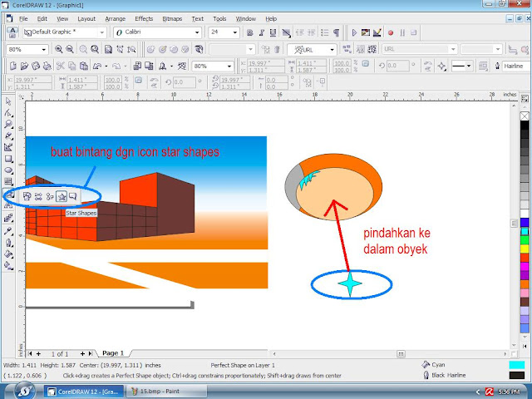
Task: Click the Paste icon in toolbar
Action: coord(83,66)
